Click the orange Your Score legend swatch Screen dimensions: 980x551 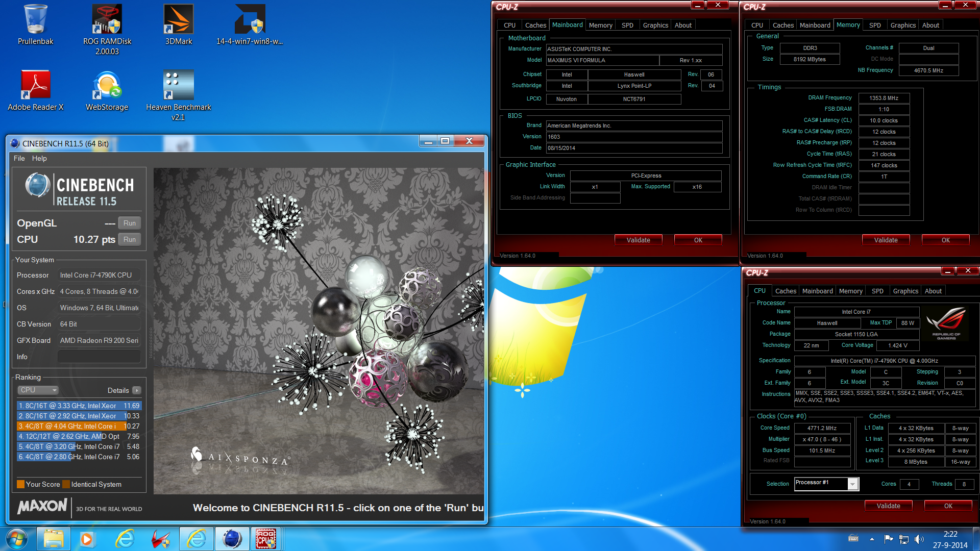(x=21, y=484)
